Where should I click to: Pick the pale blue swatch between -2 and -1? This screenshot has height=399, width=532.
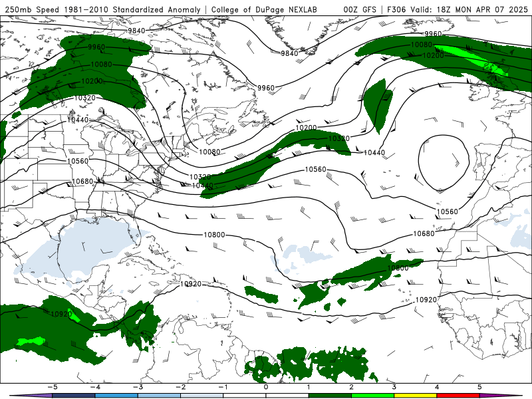(202, 396)
